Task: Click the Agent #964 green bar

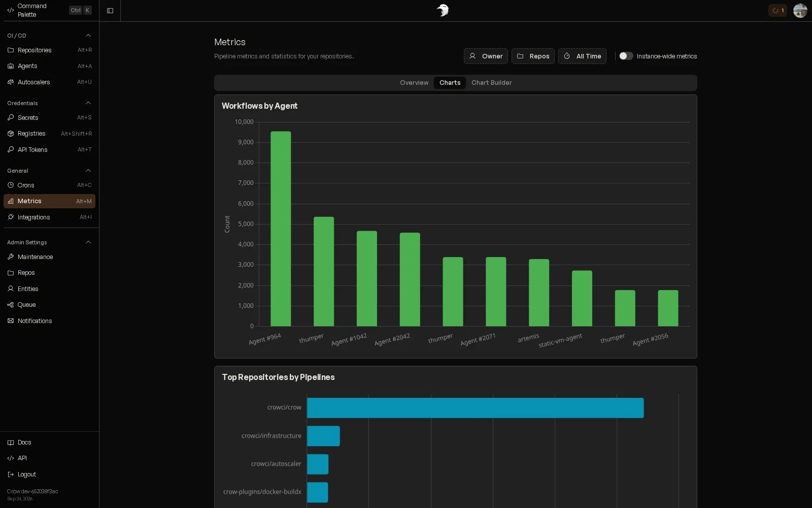Action: (281, 229)
